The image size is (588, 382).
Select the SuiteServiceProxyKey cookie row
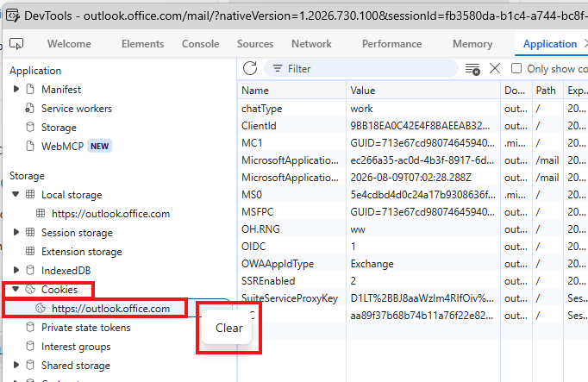click(412, 298)
